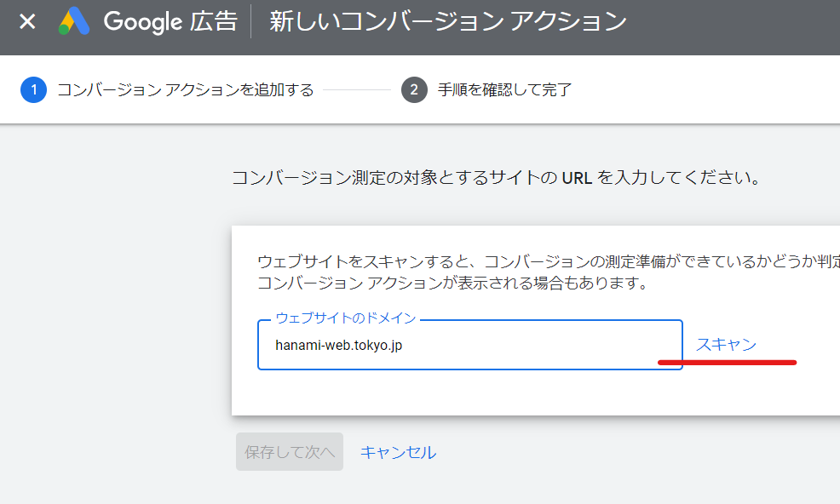Click the Google Ads logo icon

tap(75, 21)
